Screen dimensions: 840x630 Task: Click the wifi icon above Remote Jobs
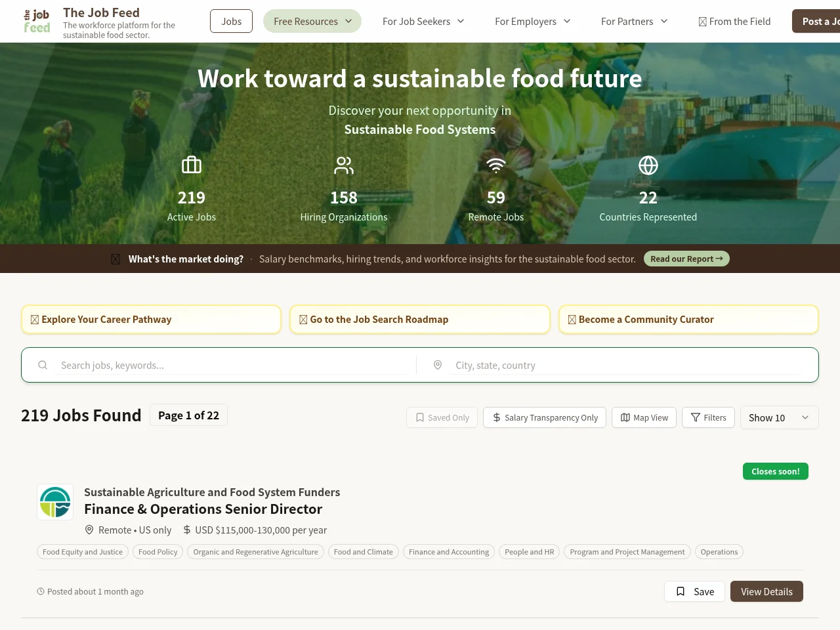pyautogui.click(x=496, y=165)
